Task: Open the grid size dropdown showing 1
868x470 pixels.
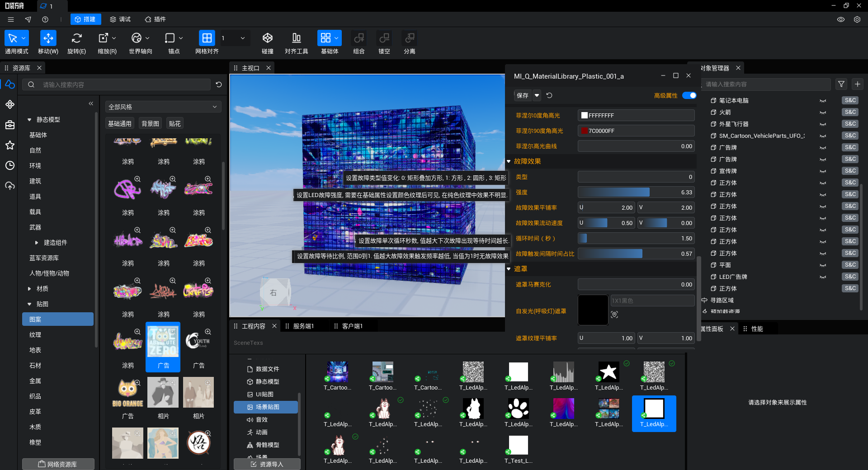Action: (x=234, y=38)
